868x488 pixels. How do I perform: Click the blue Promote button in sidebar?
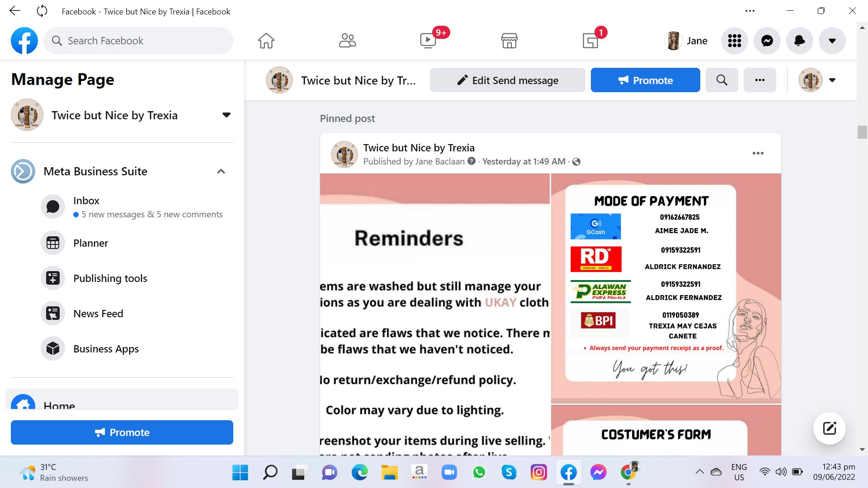122,432
